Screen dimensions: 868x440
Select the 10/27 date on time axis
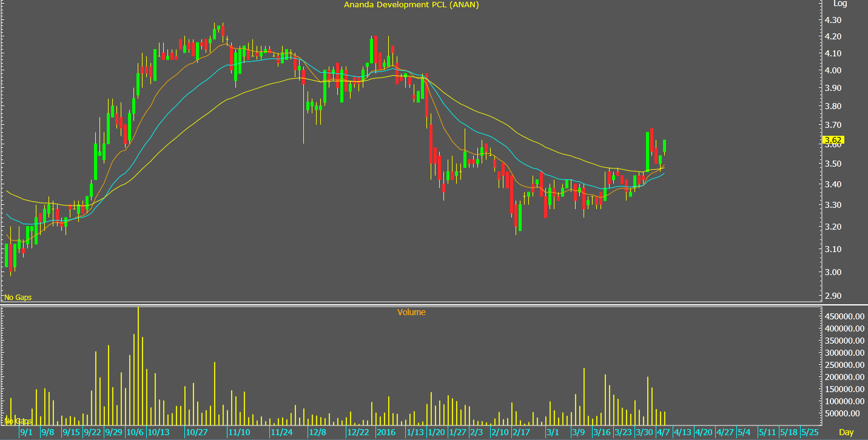pyautogui.click(x=197, y=433)
